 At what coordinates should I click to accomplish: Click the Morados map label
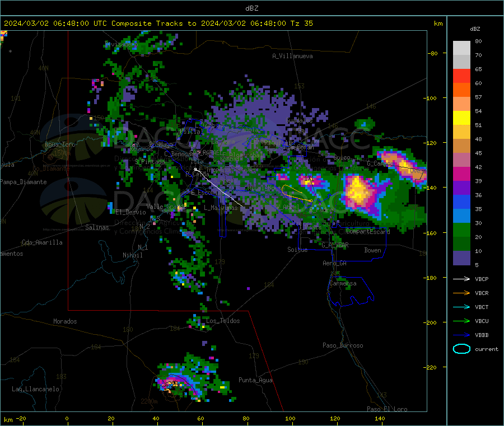(x=66, y=321)
